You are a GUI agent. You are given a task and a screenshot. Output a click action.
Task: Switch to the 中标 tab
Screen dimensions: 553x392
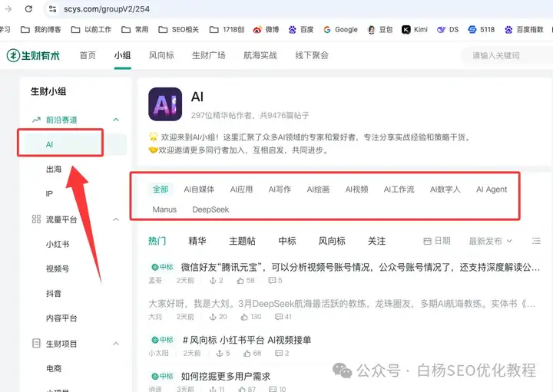[x=287, y=241]
